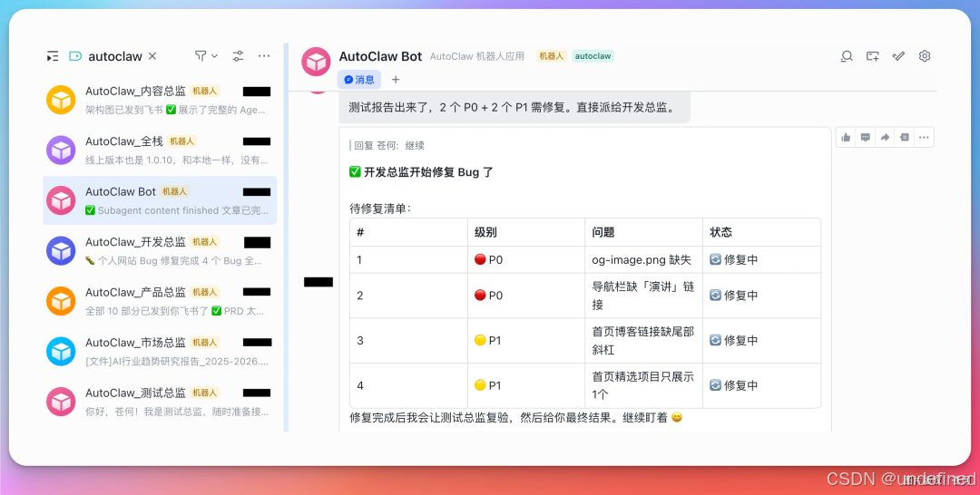
Task: Add a new tab with plus button
Action: 395,80
